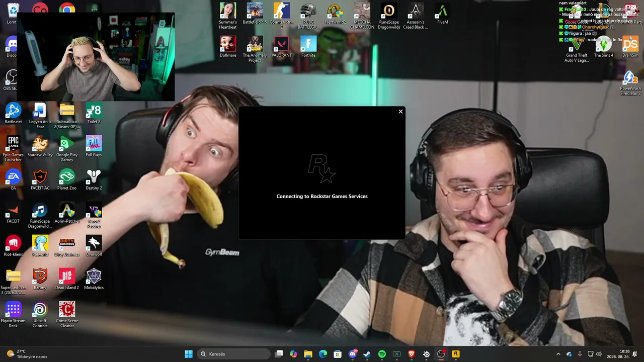Launch the Riot-kliens desktop shortcut
The width and height of the screenshot is (644, 362).
click(13, 246)
